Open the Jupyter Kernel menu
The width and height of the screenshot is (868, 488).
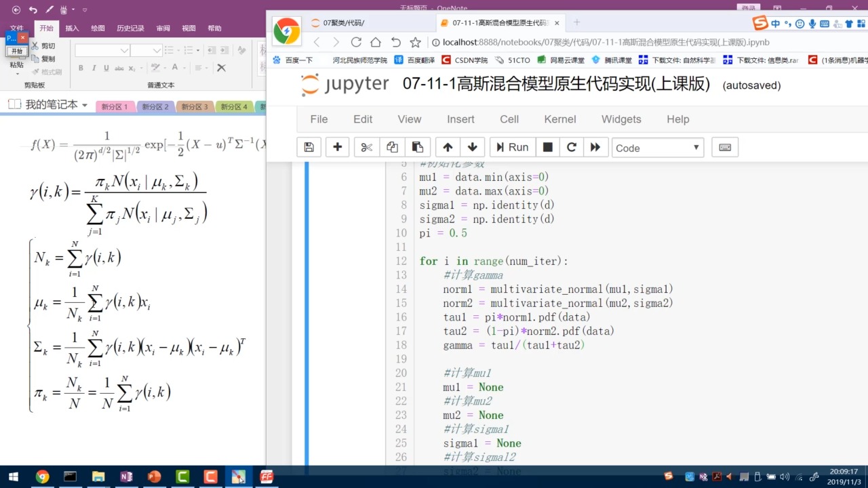click(x=560, y=119)
